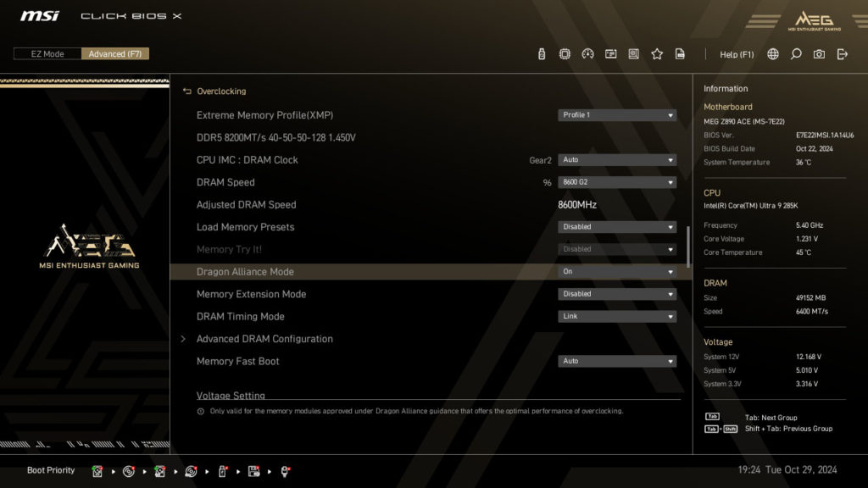868x488 pixels.
Task: Open Advanced DRAM Configuration submenu
Action: (x=264, y=339)
